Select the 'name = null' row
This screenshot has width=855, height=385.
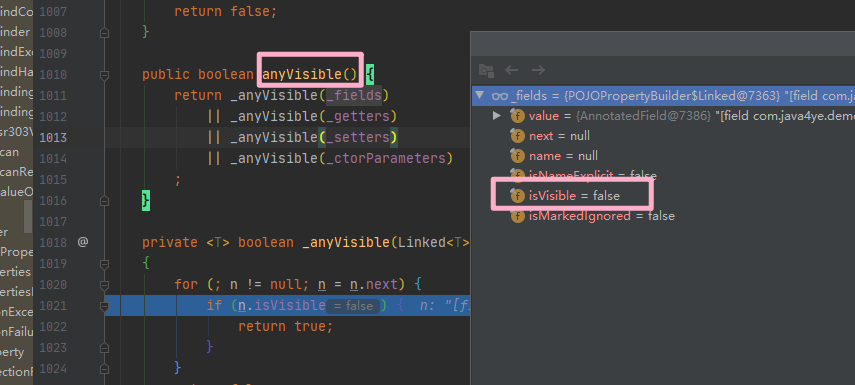pyautogui.click(x=663, y=156)
